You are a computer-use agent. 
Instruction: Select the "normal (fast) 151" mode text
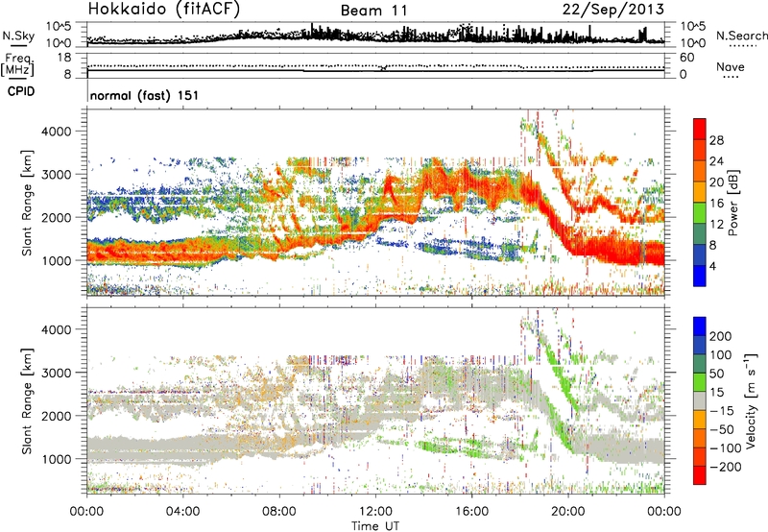point(145,95)
